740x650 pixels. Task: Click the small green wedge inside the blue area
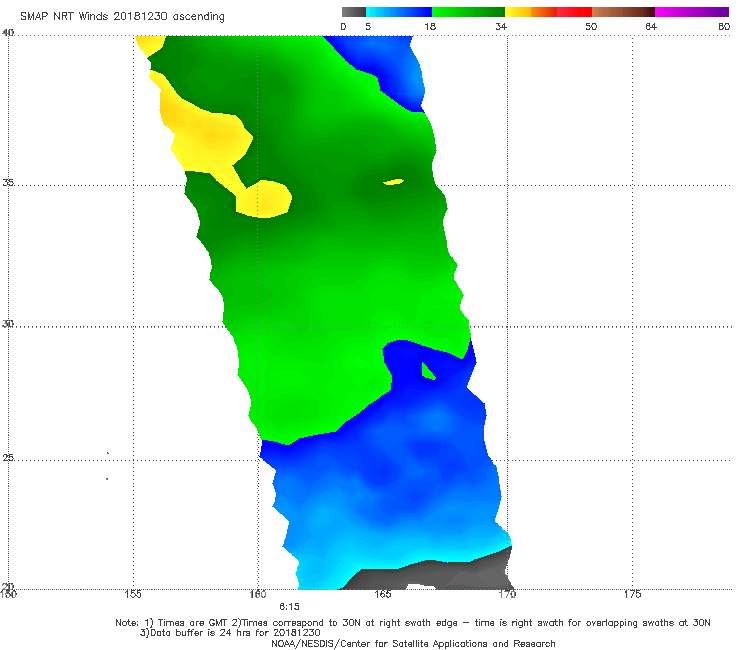(x=427, y=372)
